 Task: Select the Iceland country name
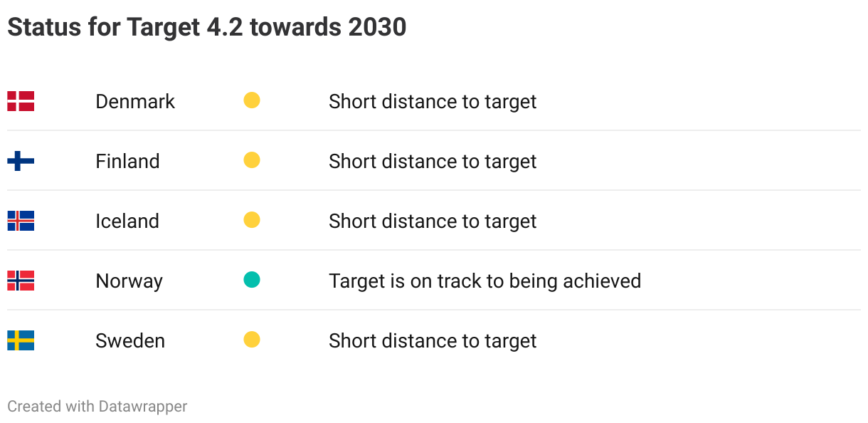127,221
